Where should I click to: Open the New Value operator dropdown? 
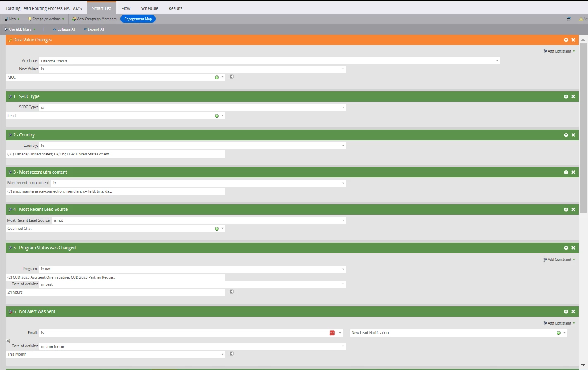click(x=343, y=69)
